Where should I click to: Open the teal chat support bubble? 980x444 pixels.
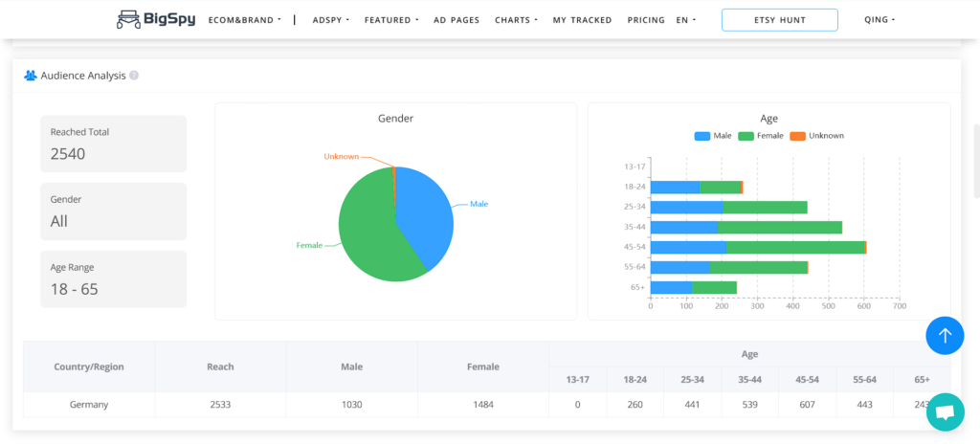click(945, 412)
